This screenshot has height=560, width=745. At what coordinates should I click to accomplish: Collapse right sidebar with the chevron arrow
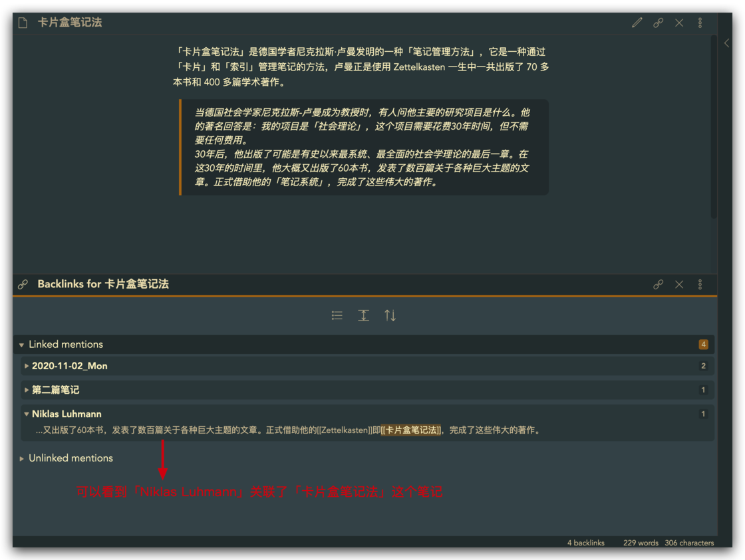click(726, 43)
